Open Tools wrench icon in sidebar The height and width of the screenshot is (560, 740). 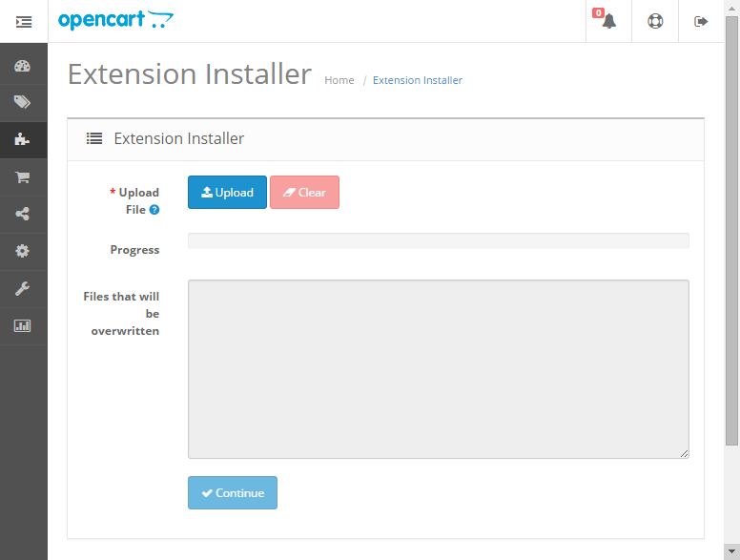pyautogui.click(x=22, y=288)
